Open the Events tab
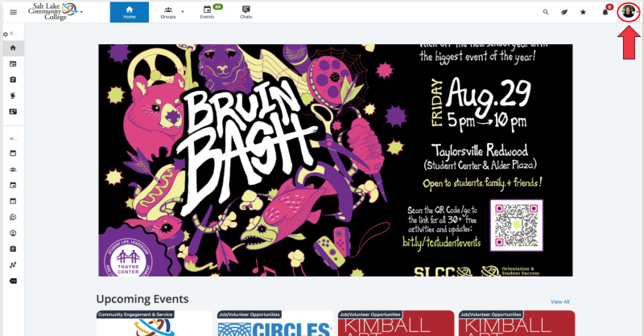This screenshot has height=336, width=644. tap(207, 12)
